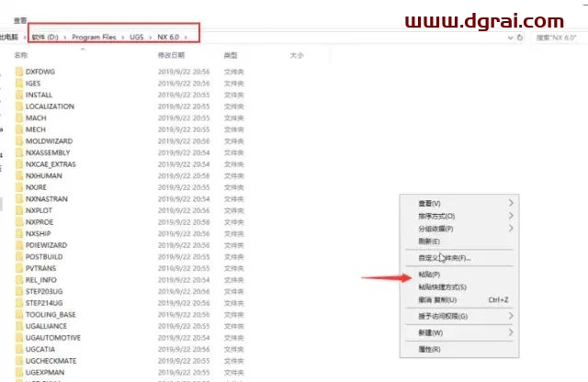Select the UGALLIANCE folder icon

pos(19,326)
